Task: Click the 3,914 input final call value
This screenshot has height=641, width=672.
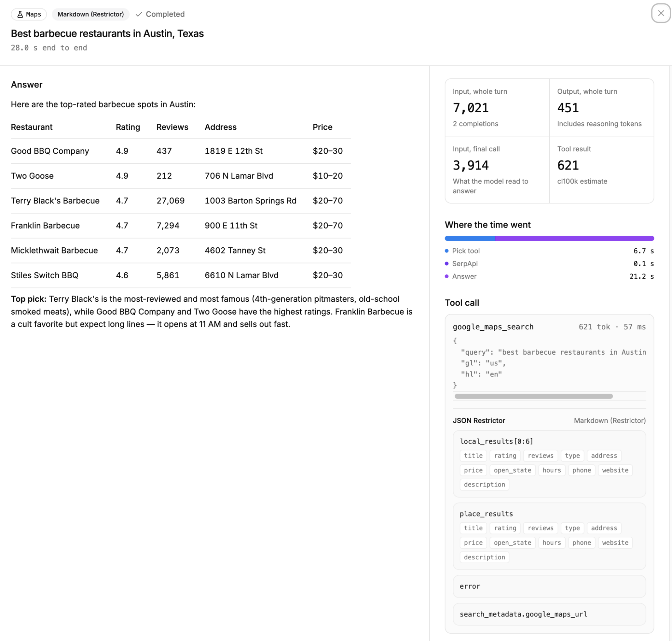Action: (x=470, y=165)
